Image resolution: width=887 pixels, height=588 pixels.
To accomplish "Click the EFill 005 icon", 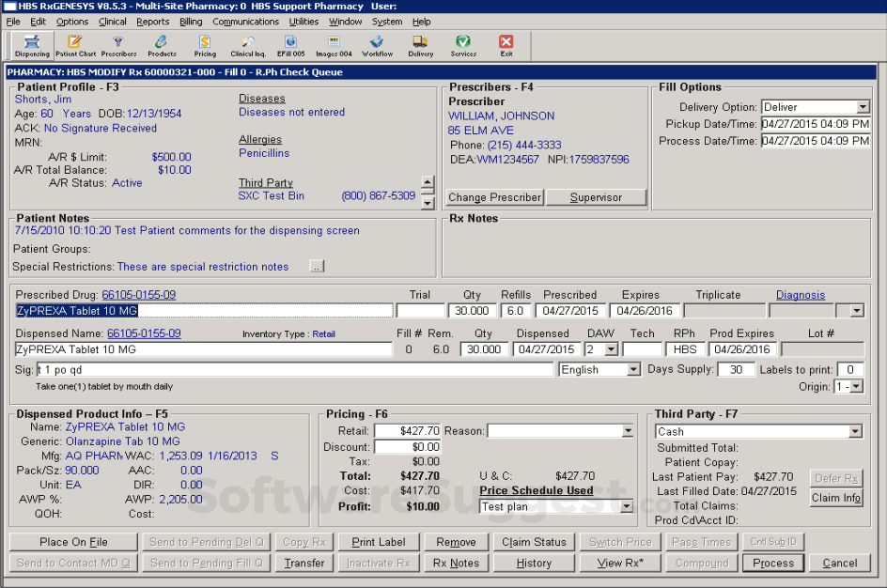I will pyautogui.click(x=289, y=43).
